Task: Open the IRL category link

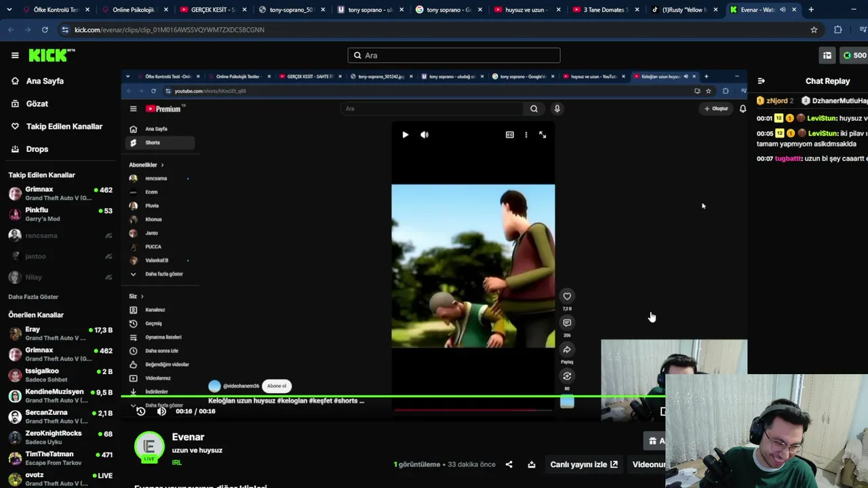Action: coord(176,462)
